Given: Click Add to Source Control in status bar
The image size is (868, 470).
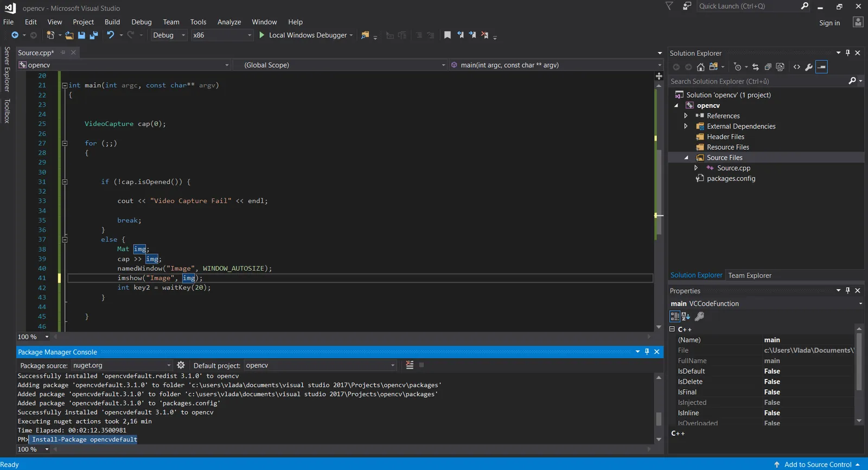Looking at the screenshot, I should [x=818, y=465].
